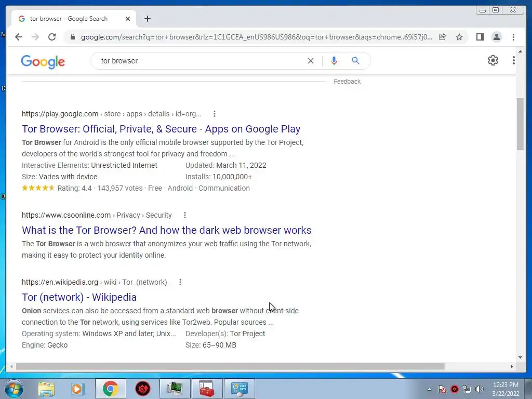Open Tor Browser Apps on Google Play result
The image size is (532, 399).
tap(161, 129)
